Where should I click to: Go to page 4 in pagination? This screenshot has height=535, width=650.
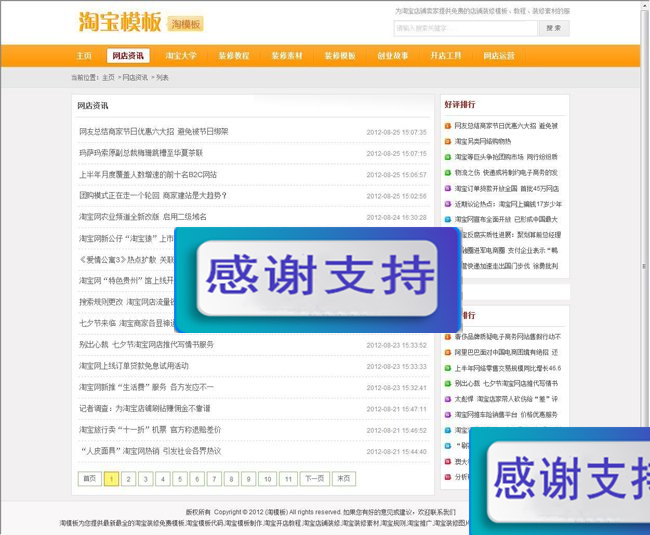pyautogui.click(x=163, y=479)
